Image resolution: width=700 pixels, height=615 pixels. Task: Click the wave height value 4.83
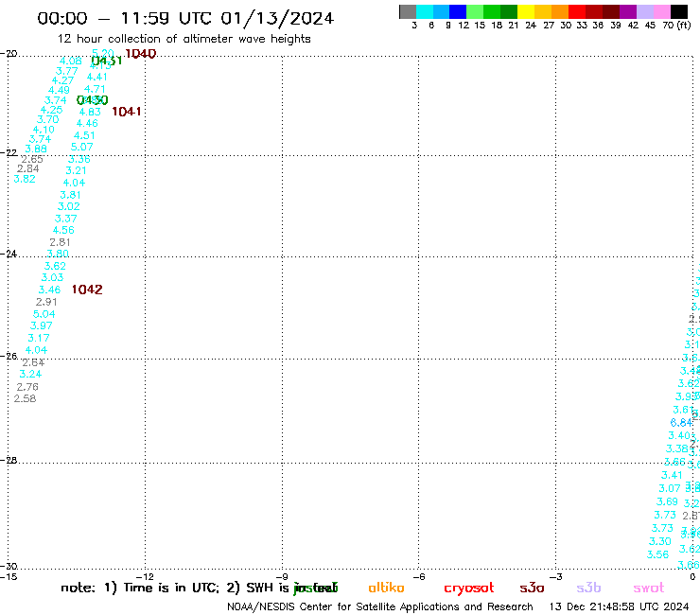click(x=90, y=112)
